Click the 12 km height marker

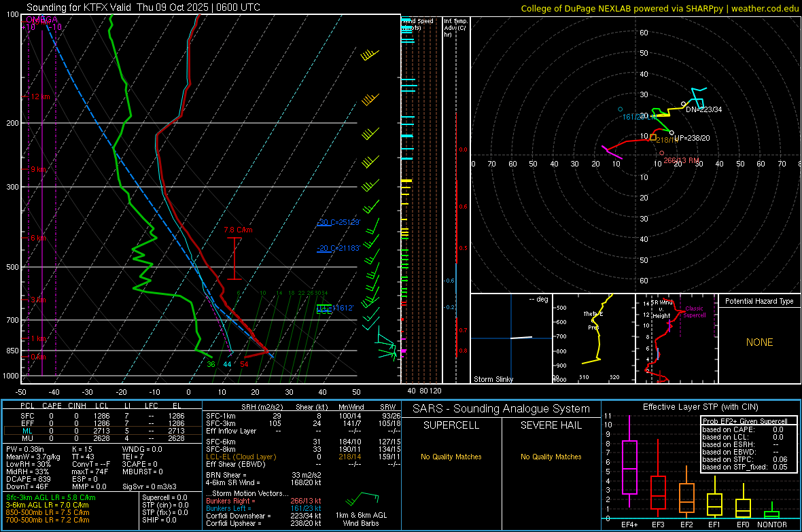(40, 96)
